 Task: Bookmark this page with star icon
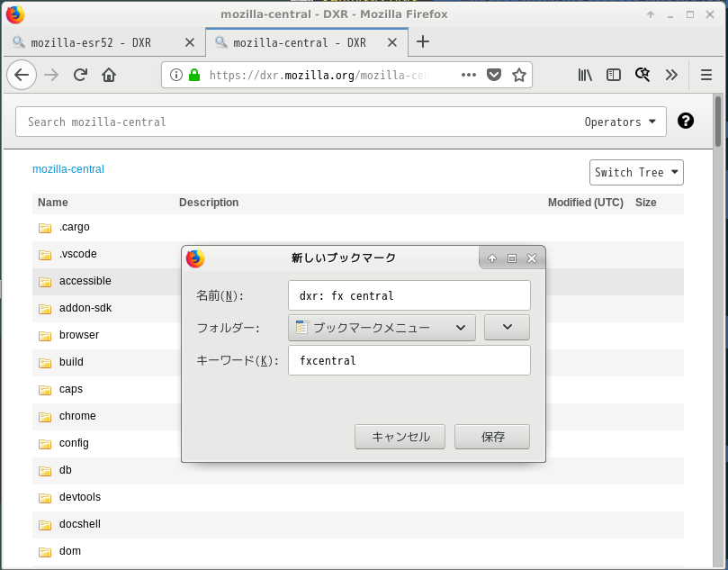(519, 75)
